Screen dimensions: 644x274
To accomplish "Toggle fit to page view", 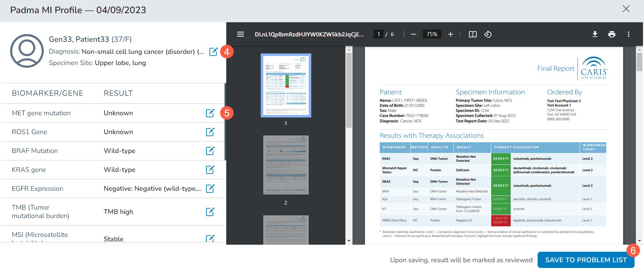I will pos(473,34).
